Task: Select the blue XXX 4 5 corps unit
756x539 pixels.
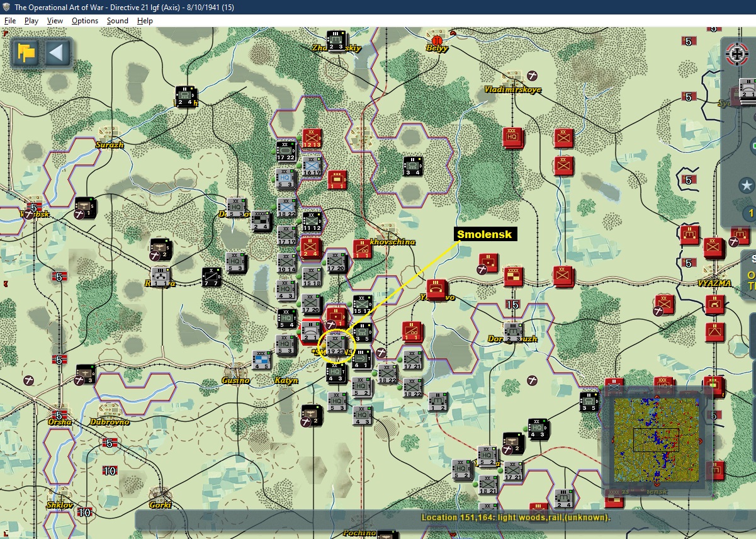Action: click(x=261, y=360)
